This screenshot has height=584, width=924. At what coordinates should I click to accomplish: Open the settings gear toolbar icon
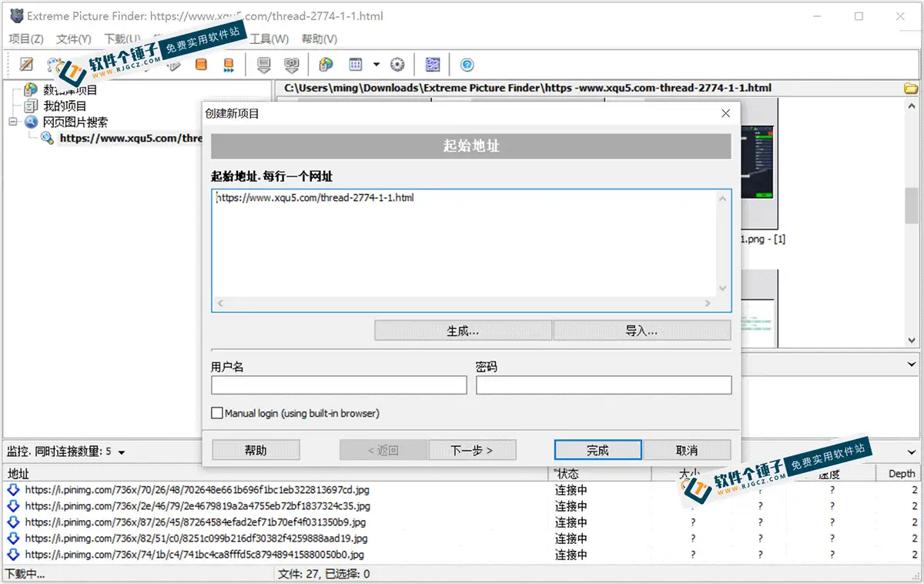point(397,65)
